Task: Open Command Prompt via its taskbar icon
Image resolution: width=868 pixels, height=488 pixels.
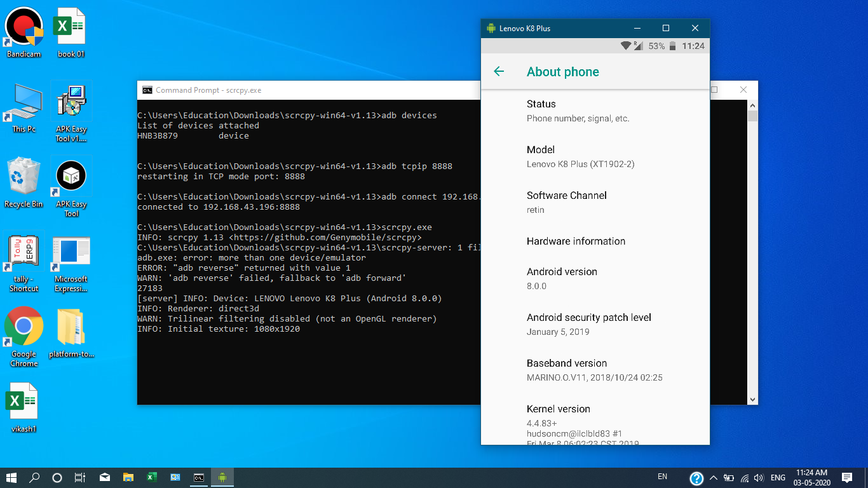Action: pyautogui.click(x=198, y=477)
